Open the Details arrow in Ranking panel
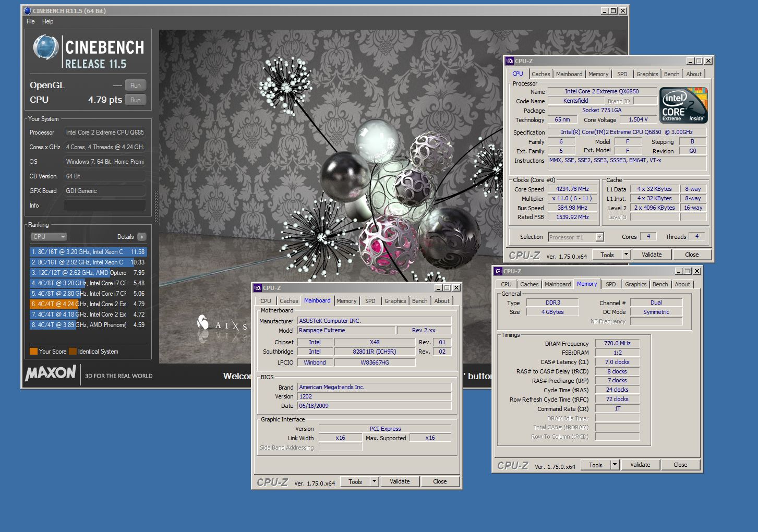This screenshot has height=532, width=758. pyautogui.click(x=142, y=237)
